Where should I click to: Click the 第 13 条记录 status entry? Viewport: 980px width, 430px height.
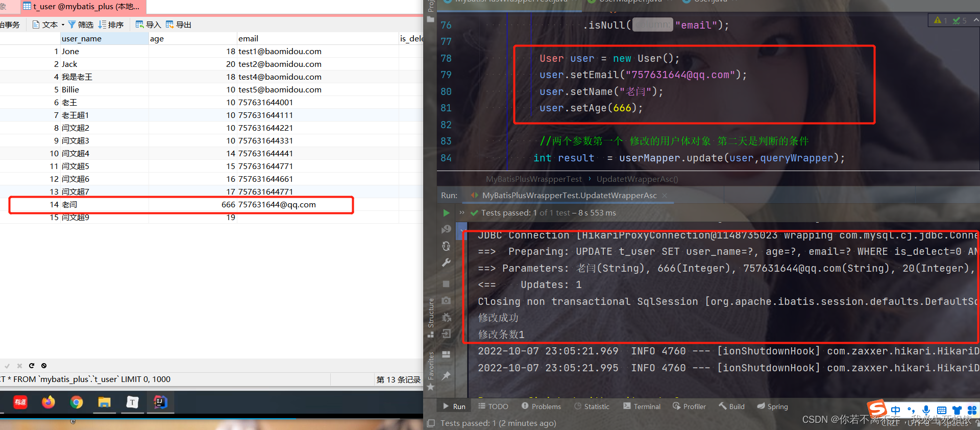(x=398, y=379)
